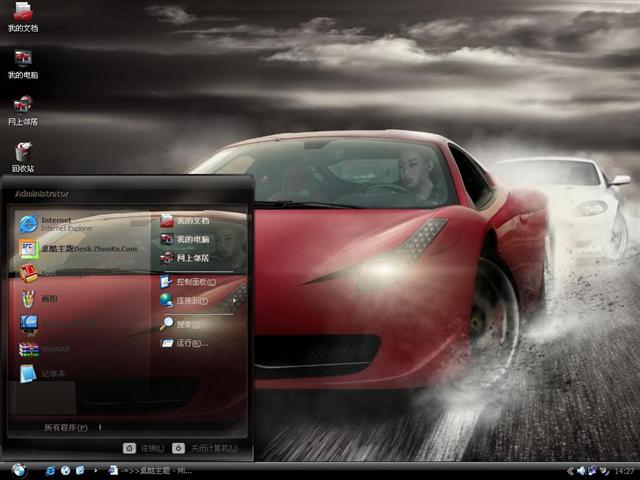Select 搜索 (Search) in Start menu

point(188,324)
